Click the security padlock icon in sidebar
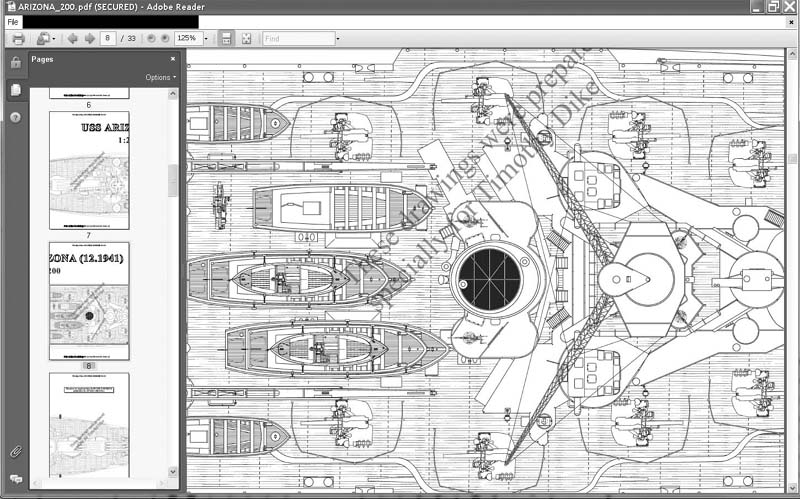Viewport: 800px width, 499px height. coord(16,63)
